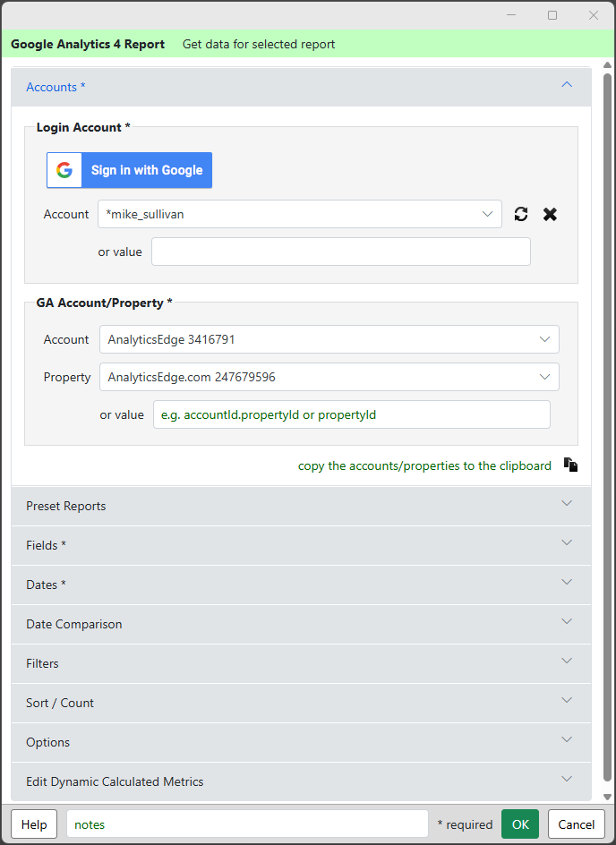This screenshot has height=845, width=616.
Task: Remove login account with X icon
Action: point(550,214)
